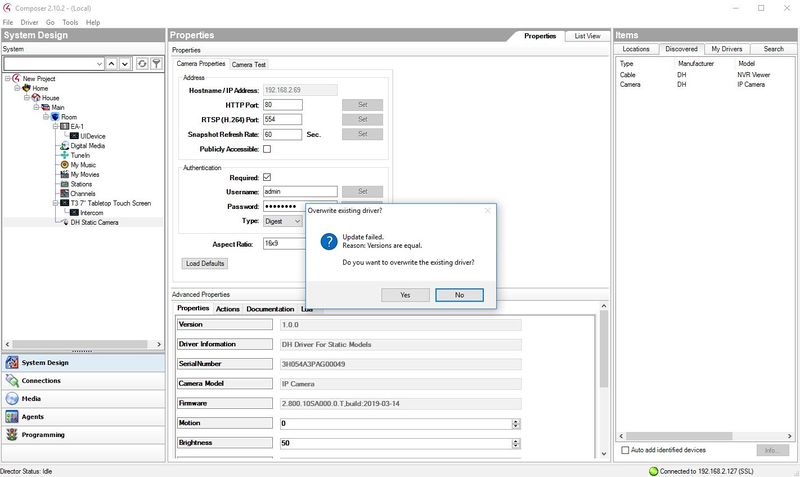The width and height of the screenshot is (800, 477).
Task: Switch to the Camera Test tab
Action: 248,65
